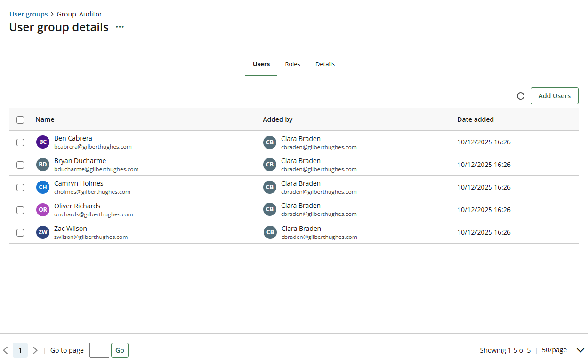Screen dimensions: 588x364
Task: Tick the Zac Wilson row checkbox
Action: click(x=20, y=233)
